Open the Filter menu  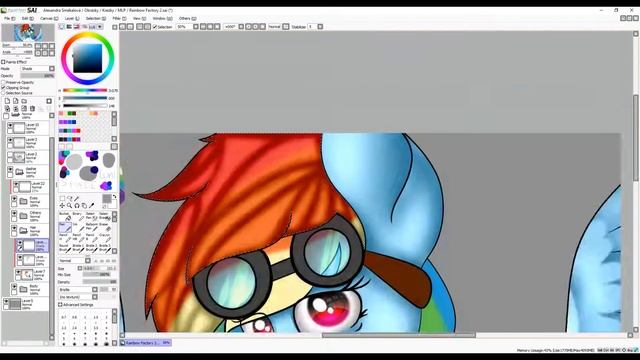[119, 18]
